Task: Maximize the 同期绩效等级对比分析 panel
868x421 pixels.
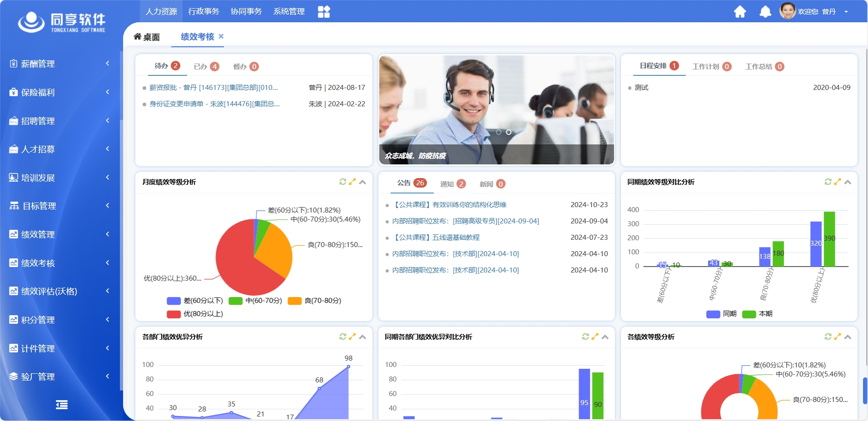Action: click(838, 182)
